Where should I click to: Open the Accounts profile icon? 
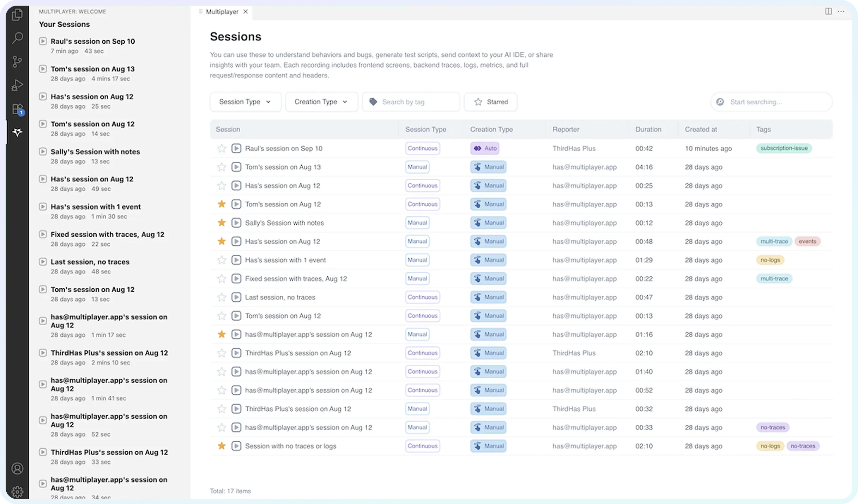pos(17,468)
